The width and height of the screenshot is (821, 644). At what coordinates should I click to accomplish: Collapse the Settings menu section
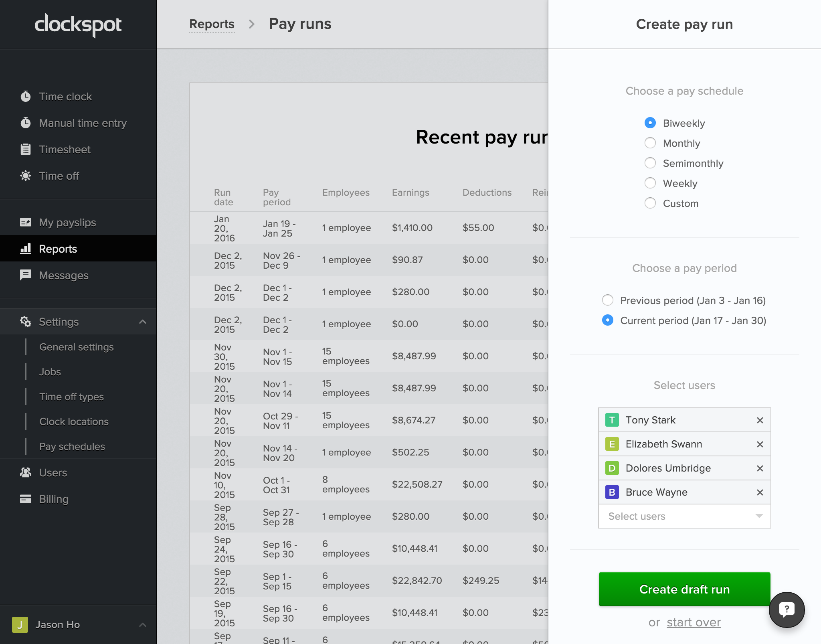[x=143, y=322]
